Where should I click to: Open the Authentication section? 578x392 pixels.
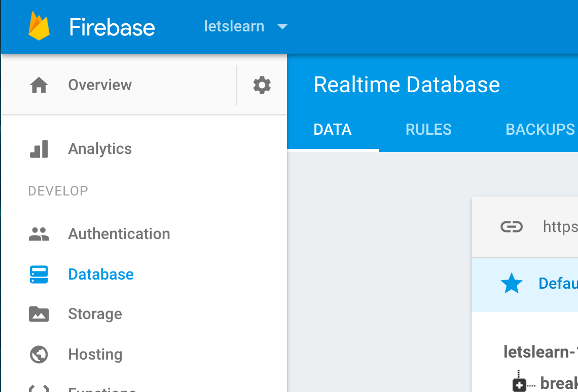[119, 234]
